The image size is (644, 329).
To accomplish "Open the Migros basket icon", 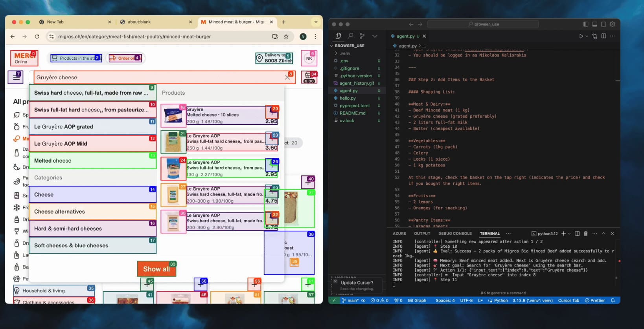I will (309, 77).
